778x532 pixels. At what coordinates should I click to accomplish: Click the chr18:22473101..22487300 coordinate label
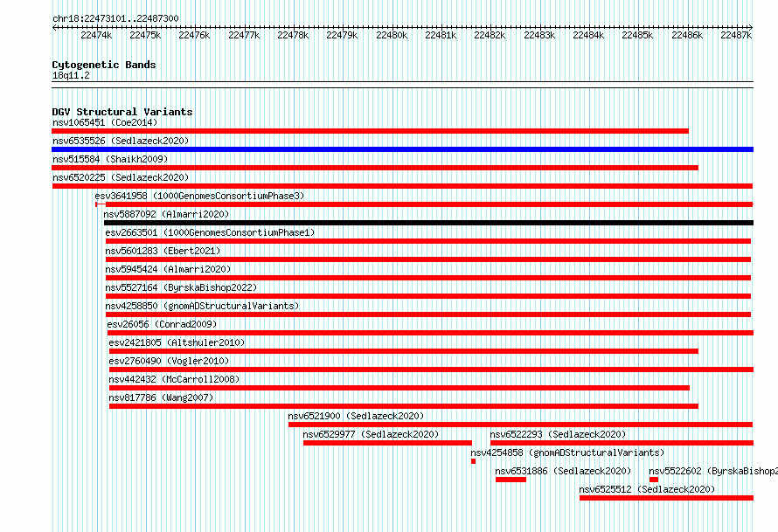115,18
